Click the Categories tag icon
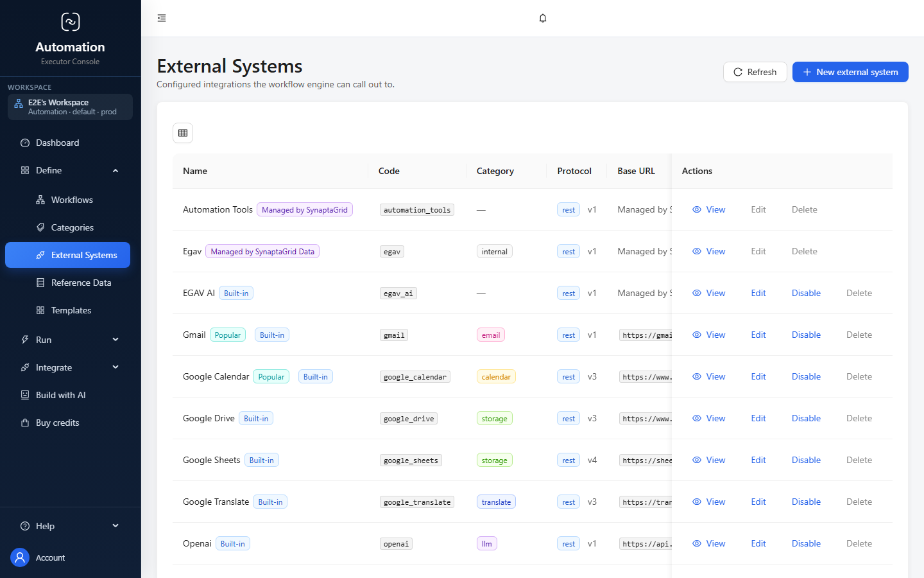The image size is (924, 578). tap(40, 227)
